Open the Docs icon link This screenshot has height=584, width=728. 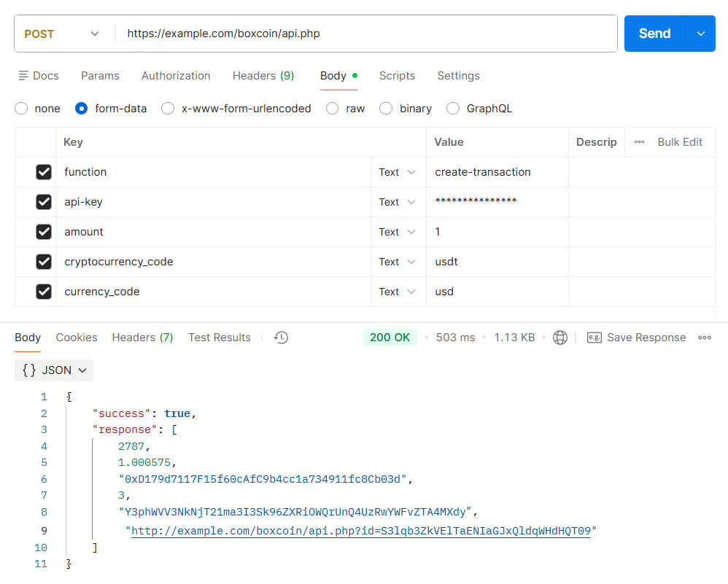click(24, 76)
